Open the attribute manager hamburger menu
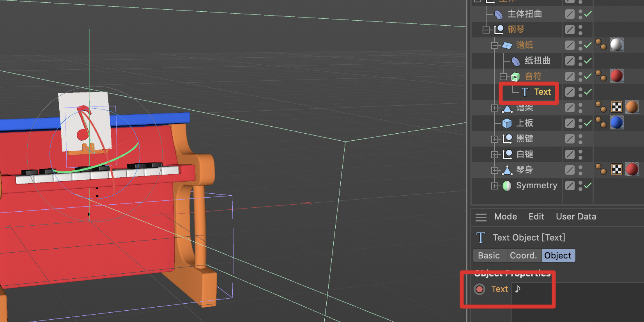Image resolution: width=644 pixels, height=322 pixels. coord(481,217)
